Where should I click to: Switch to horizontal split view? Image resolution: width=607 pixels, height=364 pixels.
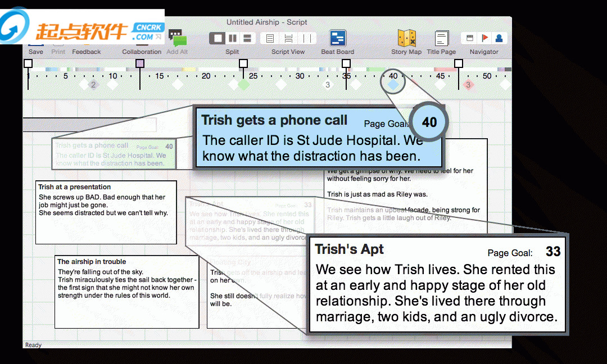coord(247,38)
